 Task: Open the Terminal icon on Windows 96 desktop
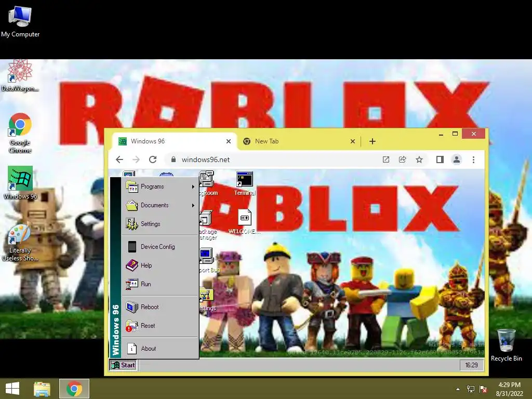pyautogui.click(x=245, y=183)
